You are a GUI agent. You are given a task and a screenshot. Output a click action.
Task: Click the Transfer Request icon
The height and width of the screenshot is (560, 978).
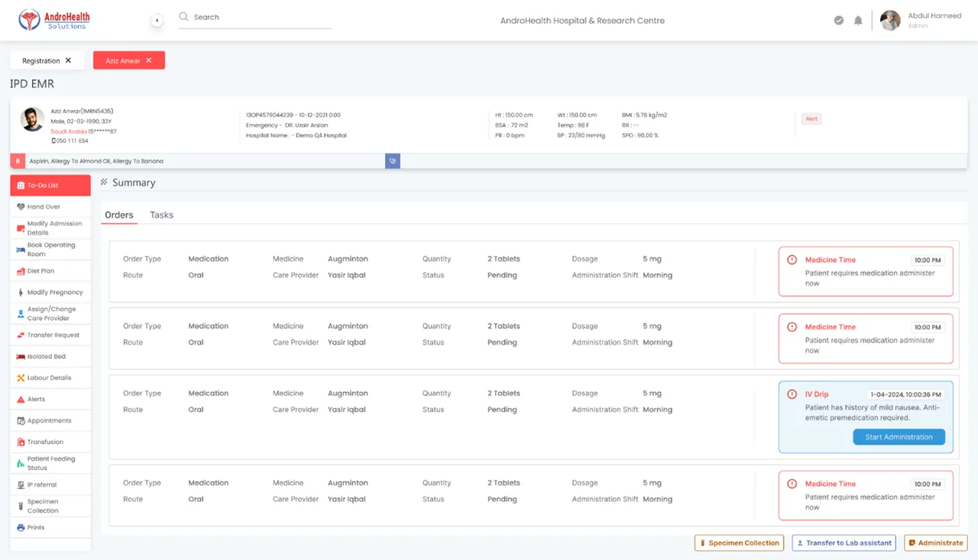[21, 335]
